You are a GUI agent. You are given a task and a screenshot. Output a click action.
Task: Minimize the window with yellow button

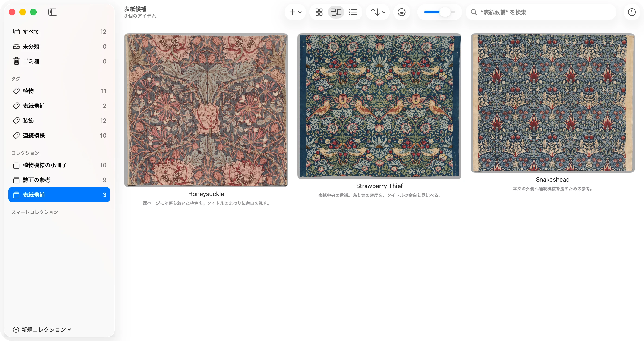tap(23, 12)
